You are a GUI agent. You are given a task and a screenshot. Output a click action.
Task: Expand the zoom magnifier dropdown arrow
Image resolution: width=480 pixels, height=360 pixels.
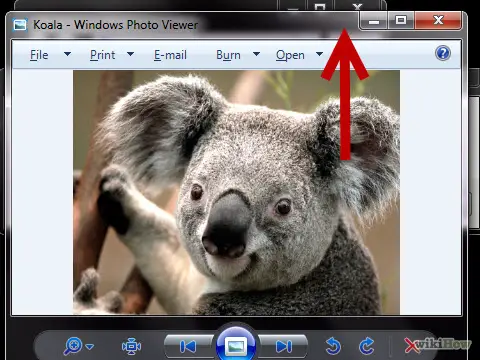coord(90,347)
